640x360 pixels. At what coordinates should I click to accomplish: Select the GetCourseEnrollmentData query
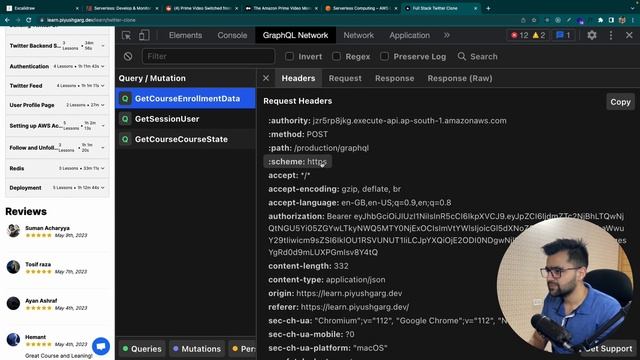click(186, 98)
